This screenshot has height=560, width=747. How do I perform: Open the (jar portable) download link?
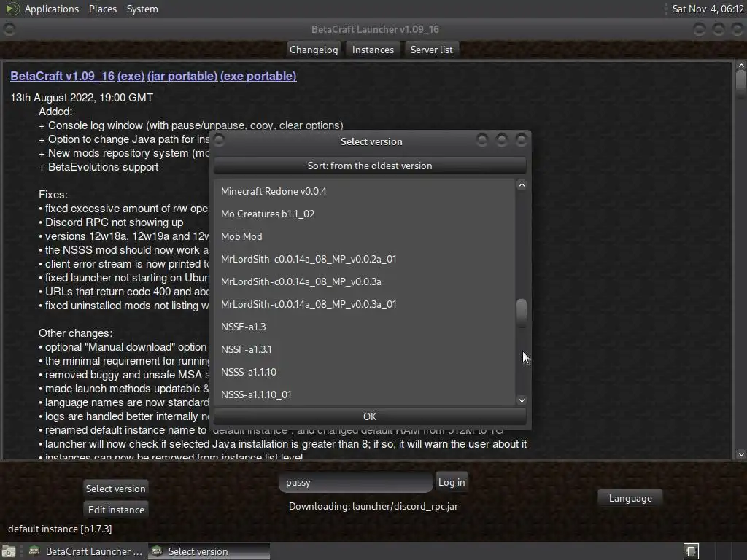click(x=182, y=76)
